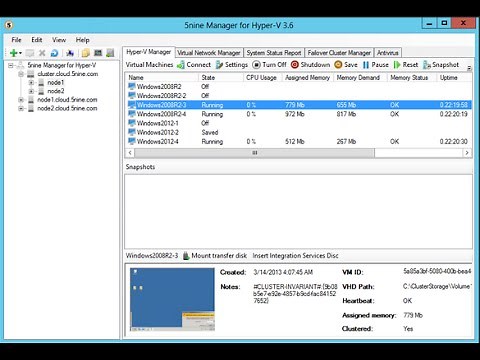Select the Hyper-V Manager tab
This screenshot has height=360, width=480.
click(149, 52)
